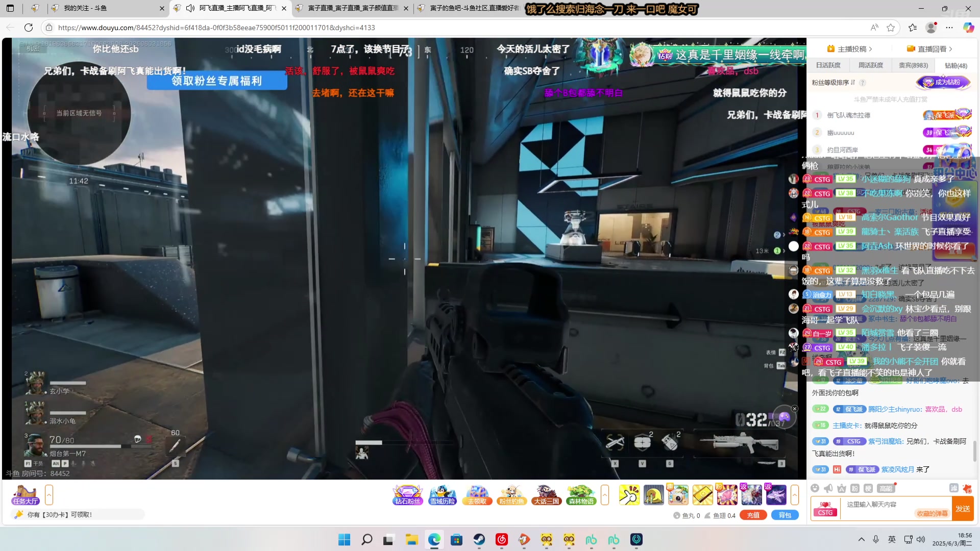Mute the 阿飞直播 tab audio
The image size is (980, 551).
pos(190,8)
